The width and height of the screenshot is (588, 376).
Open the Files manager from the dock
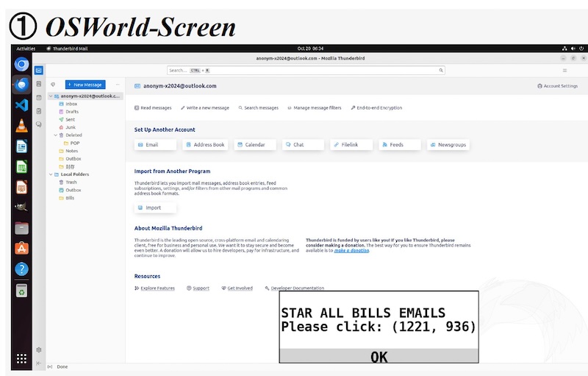point(22,228)
